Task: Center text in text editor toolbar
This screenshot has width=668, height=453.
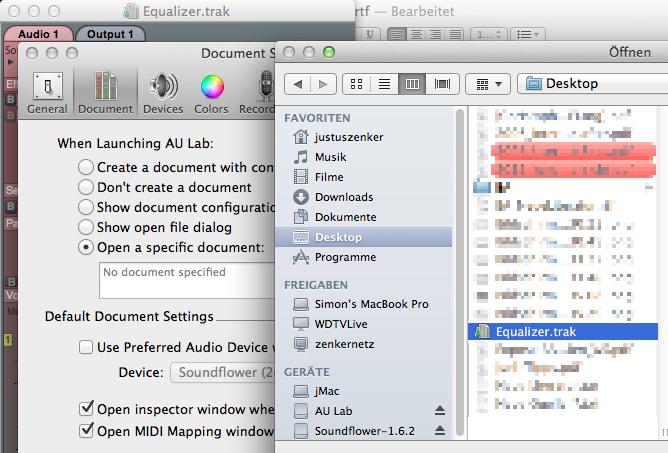Action: pos(416,35)
